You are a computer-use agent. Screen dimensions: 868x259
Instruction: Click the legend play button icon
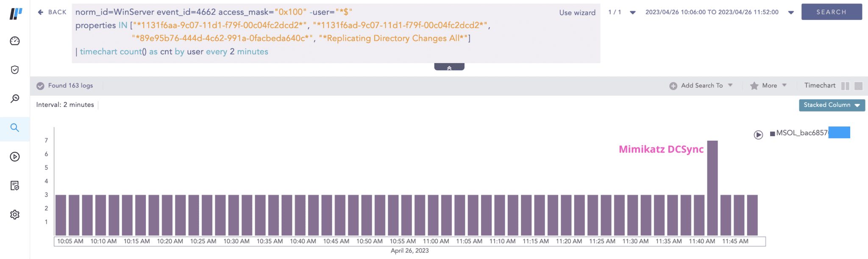click(758, 135)
